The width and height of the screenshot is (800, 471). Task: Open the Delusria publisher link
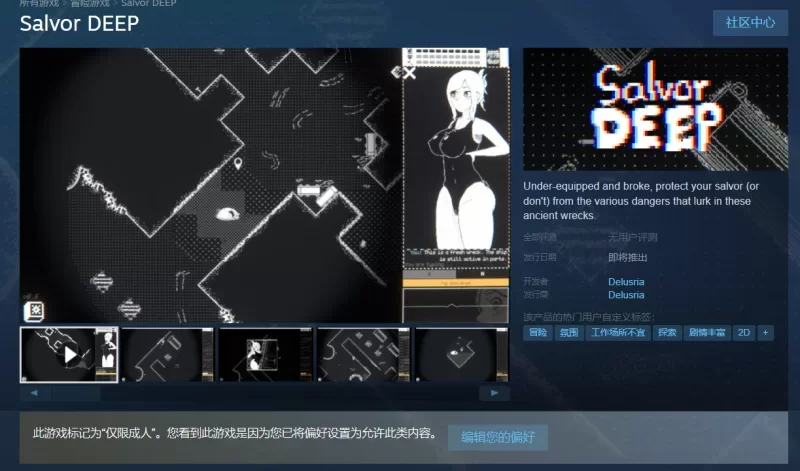pyautogui.click(x=626, y=295)
